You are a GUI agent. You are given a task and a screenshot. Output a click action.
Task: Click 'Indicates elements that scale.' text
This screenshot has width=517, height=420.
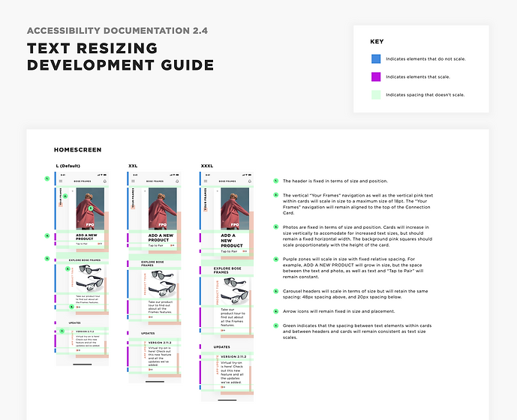[418, 76]
